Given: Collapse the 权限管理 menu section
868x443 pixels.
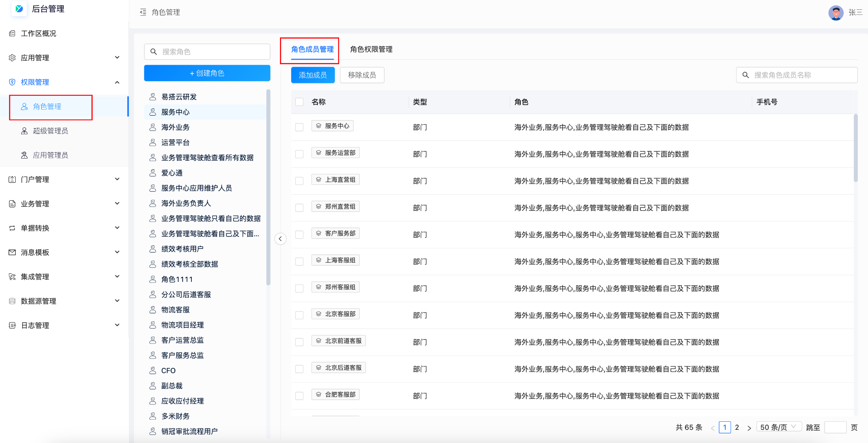Looking at the screenshot, I should (117, 82).
